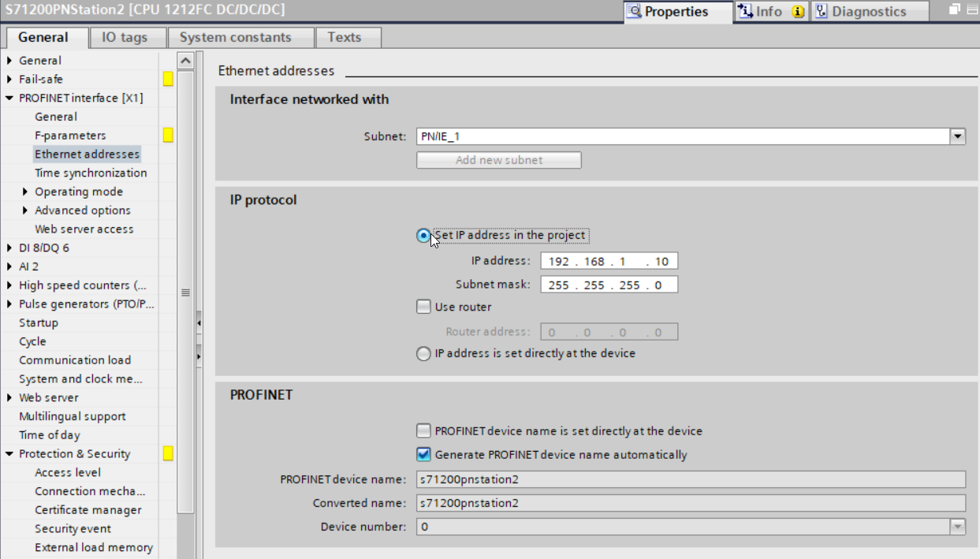Expand the top-level General tree node
This screenshot has width=980, height=559.
coord(10,61)
